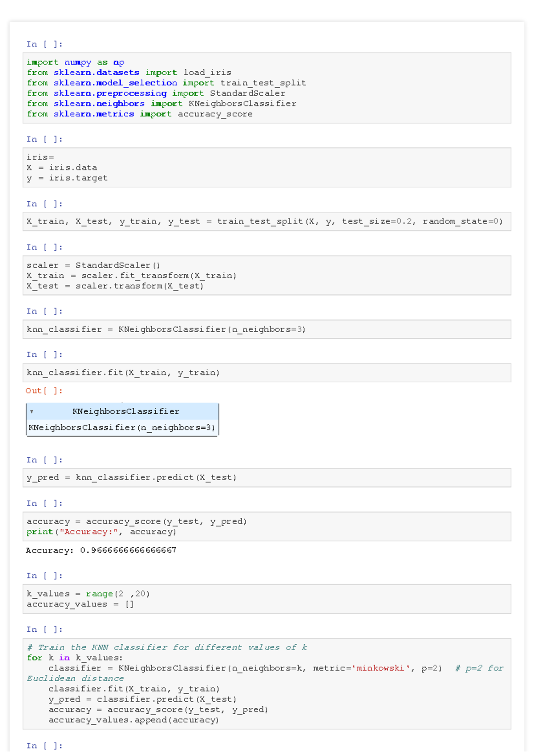The width and height of the screenshot is (534, 756).
Task: Click the accuracy_values.append(accuracy) line
Action: point(134,720)
